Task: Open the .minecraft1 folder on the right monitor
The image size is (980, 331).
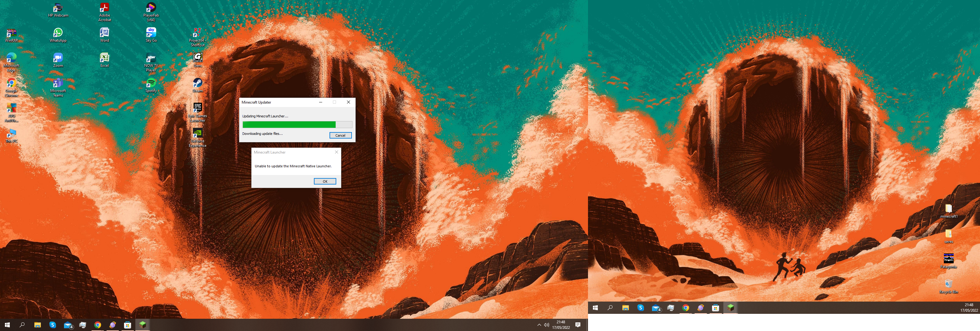Action: 948,209
